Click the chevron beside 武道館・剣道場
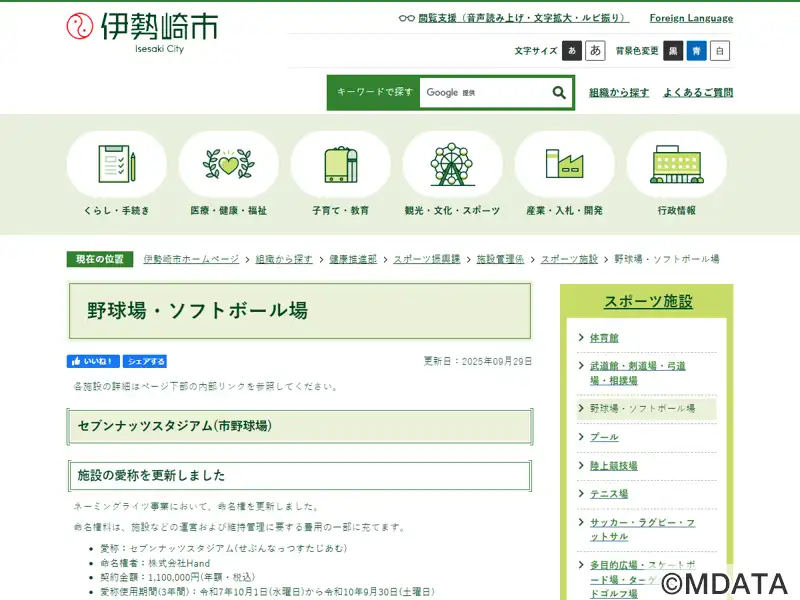 point(581,365)
